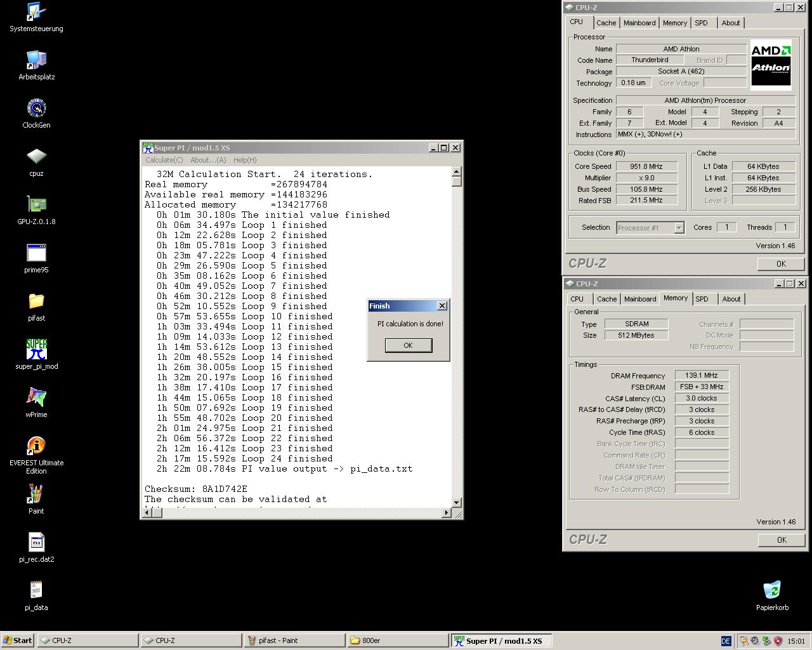Click Super PI horizontal scrollbar right arrow
This screenshot has width=812, height=650.
446,513
